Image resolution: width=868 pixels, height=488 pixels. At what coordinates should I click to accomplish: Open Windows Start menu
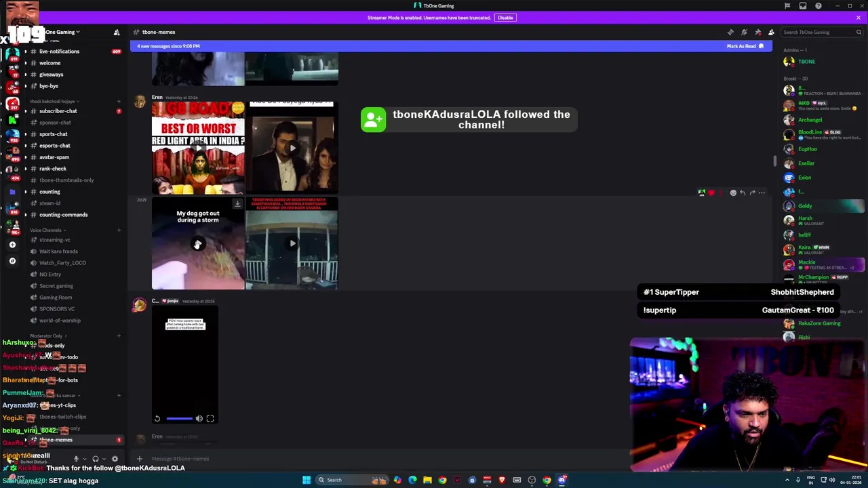(x=307, y=480)
